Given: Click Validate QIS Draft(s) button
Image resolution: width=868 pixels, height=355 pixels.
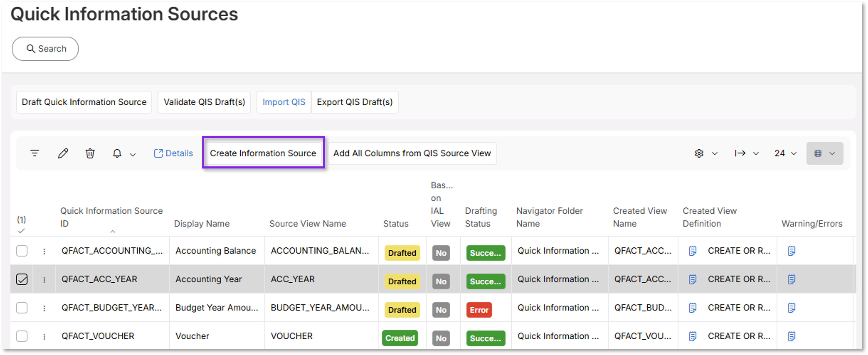Looking at the screenshot, I should (204, 102).
